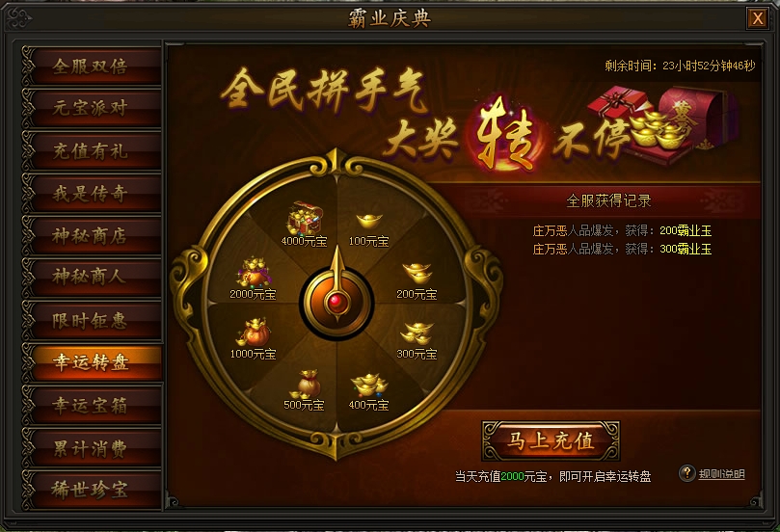Click the 300元宝 ingot pile icon

point(417,333)
